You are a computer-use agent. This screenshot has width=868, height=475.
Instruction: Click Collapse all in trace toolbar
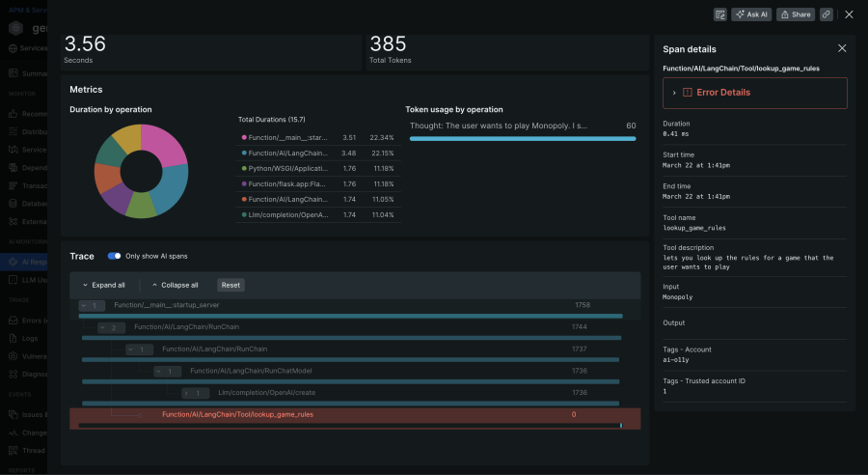tap(175, 285)
